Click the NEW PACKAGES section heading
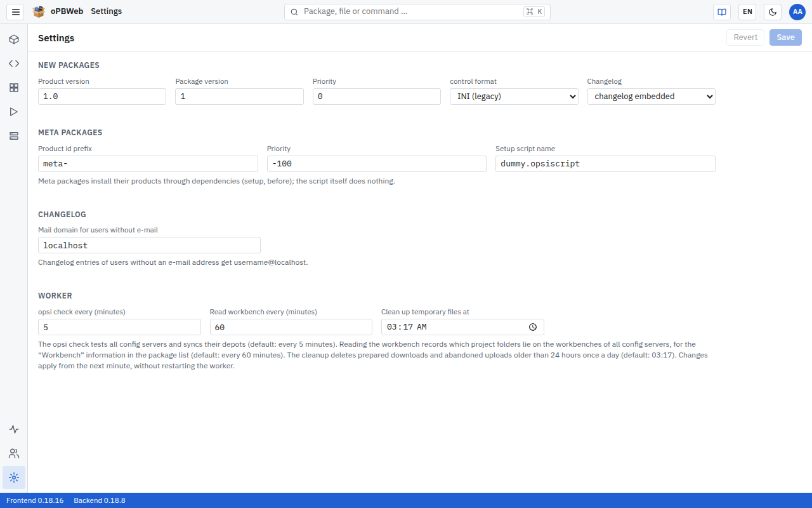 point(69,65)
